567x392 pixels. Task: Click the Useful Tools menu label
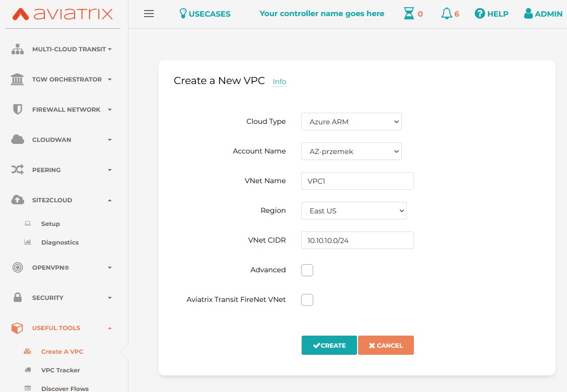click(x=56, y=328)
